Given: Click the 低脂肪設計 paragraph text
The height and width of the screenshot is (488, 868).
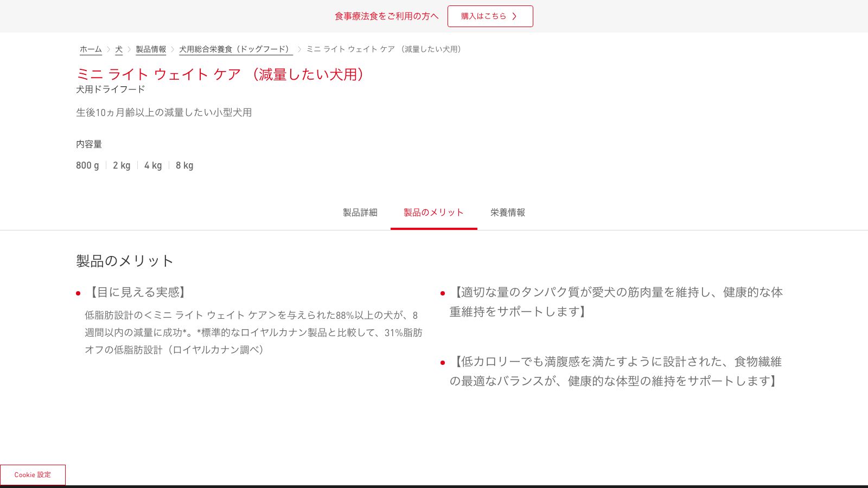Looking at the screenshot, I should pos(253,332).
